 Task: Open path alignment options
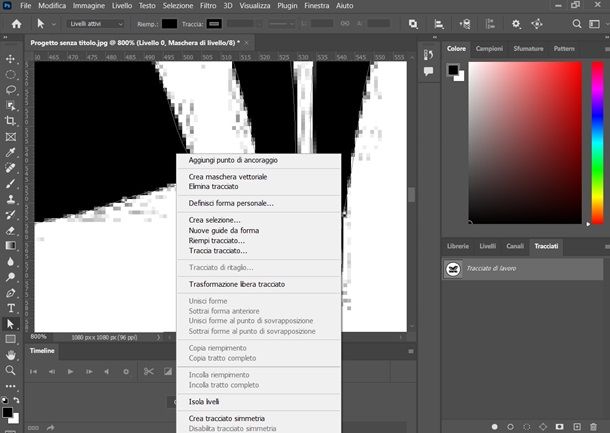[x=439, y=24]
